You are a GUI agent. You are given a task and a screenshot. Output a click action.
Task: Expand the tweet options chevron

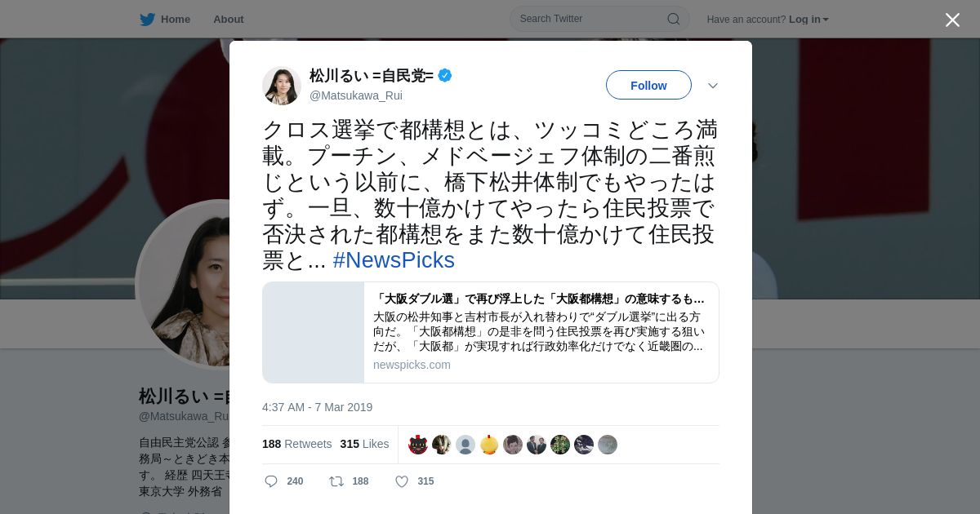(712, 86)
